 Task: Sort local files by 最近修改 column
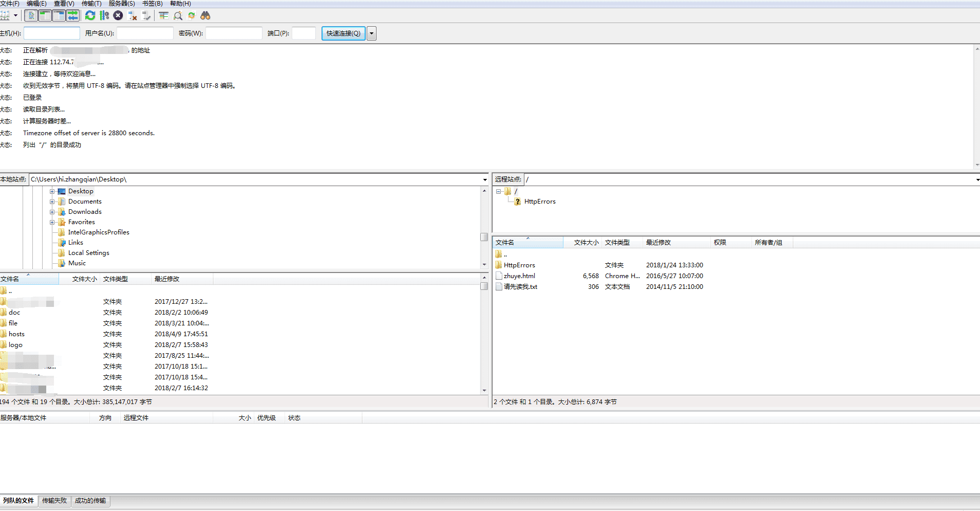[x=182, y=279]
